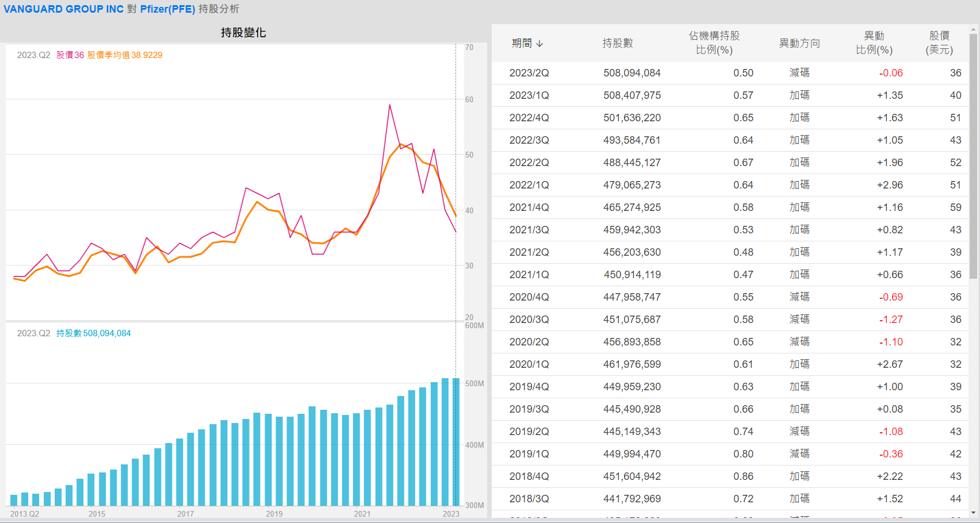Click the leftmost blue bar above 2013.Q2
This screenshot has width=980, height=523.
pos(14,499)
